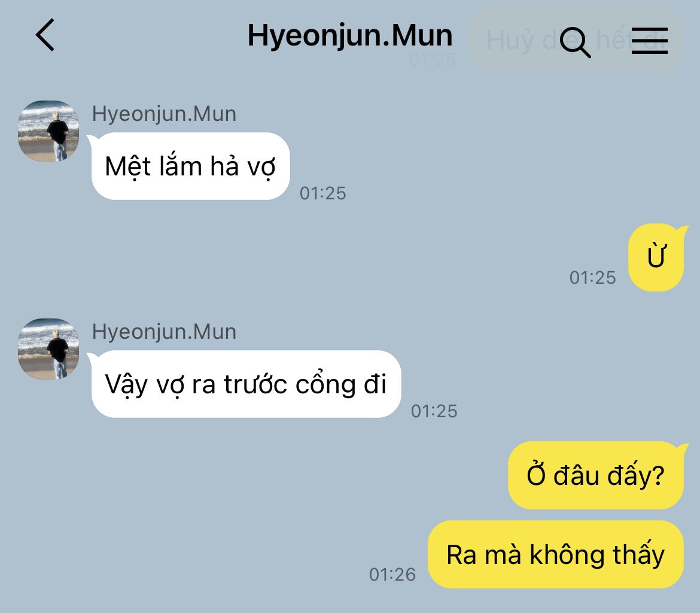Tap the 01:25 timestamp beside "Ừ"
This screenshot has width=700, height=613.
593,278
